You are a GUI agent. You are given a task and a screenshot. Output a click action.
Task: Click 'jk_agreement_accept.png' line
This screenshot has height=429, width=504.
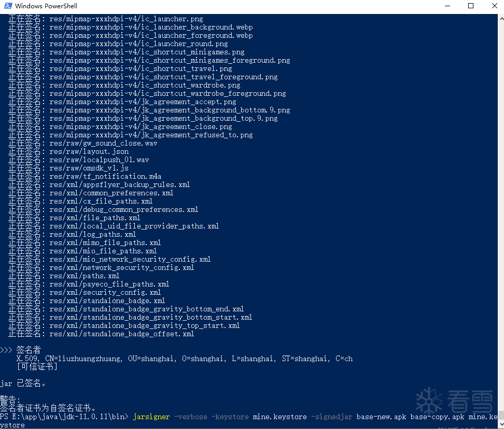tap(122, 102)
